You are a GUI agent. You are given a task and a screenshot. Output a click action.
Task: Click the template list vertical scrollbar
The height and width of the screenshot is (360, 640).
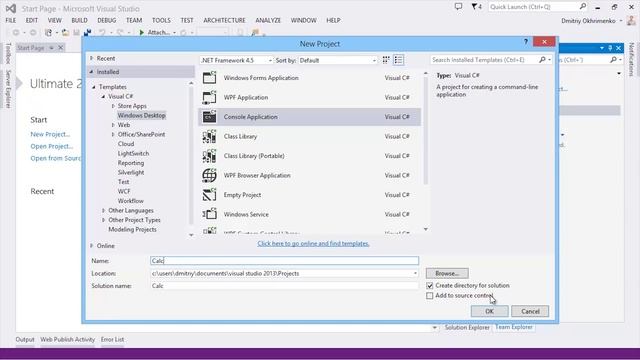coord(426,130)
